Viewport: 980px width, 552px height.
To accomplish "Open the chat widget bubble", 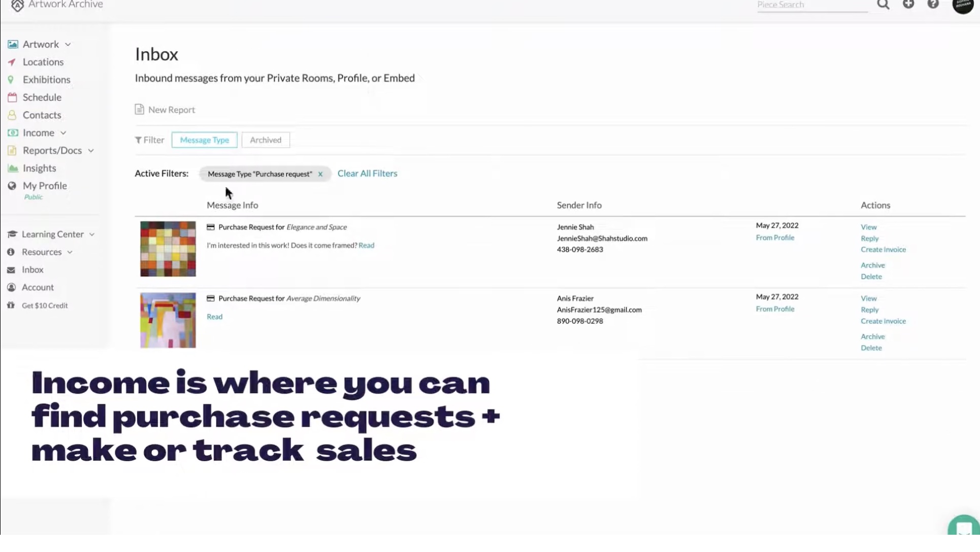I will click(963, 526).
